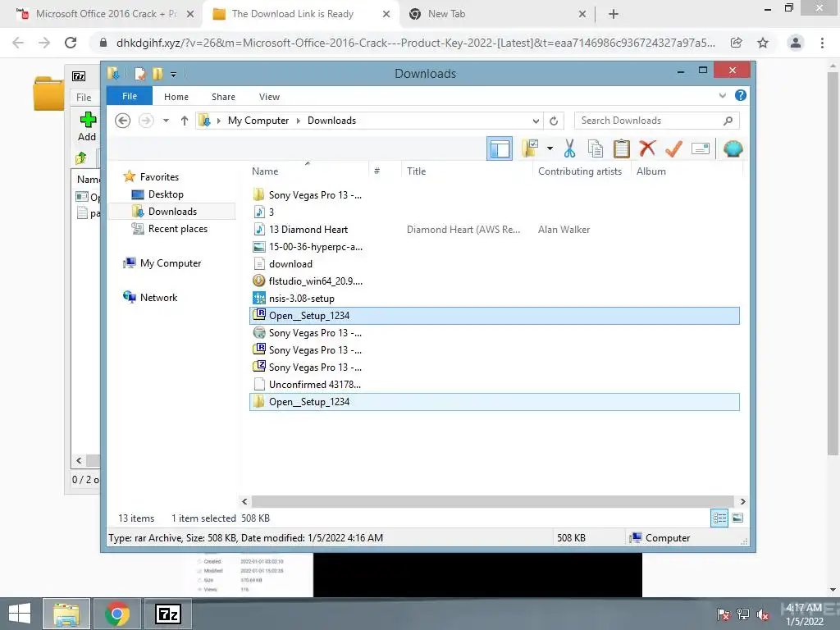Viewport: 840px width, 630px height.
Task: Expand the ribbon with the chevron
Action: pos(722,95)
